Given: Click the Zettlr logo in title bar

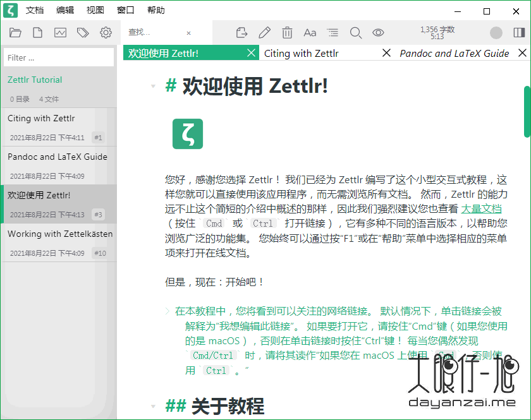Looking at the screenshot, I should pyautogui.click(x=10, y=11).
